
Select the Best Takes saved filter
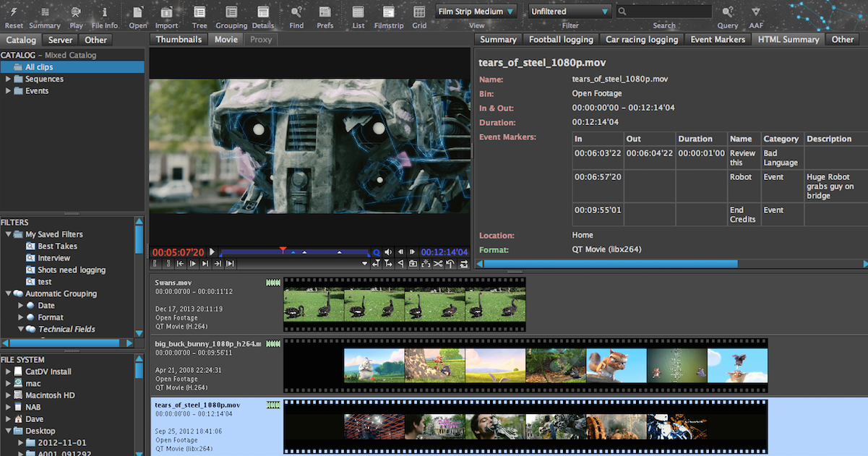click(57, 246)
